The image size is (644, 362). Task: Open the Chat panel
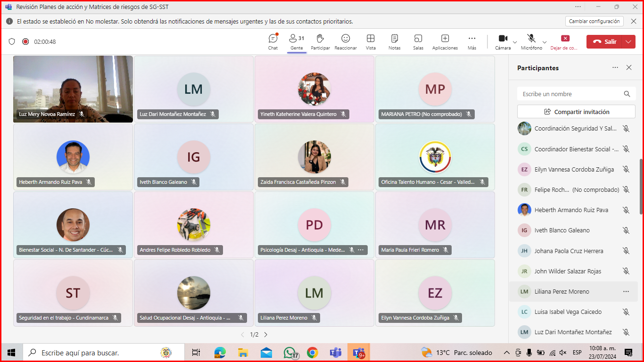[x=273, y=41]
